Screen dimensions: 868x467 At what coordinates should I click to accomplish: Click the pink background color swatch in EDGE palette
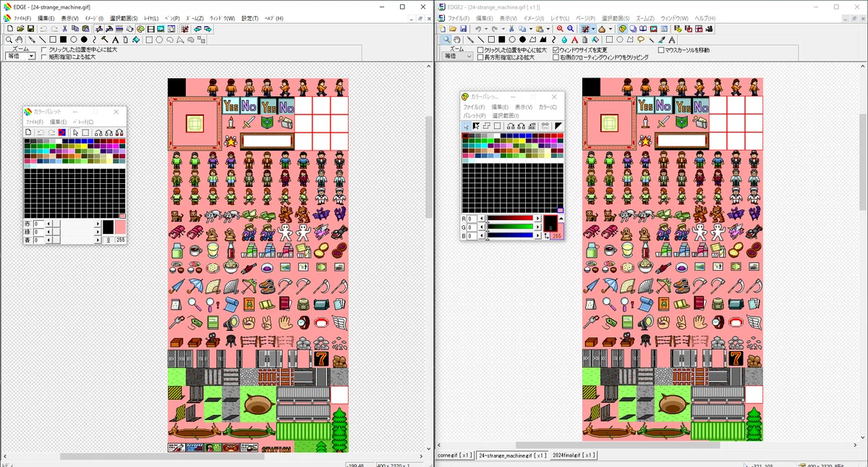click(x=121, y=227)
